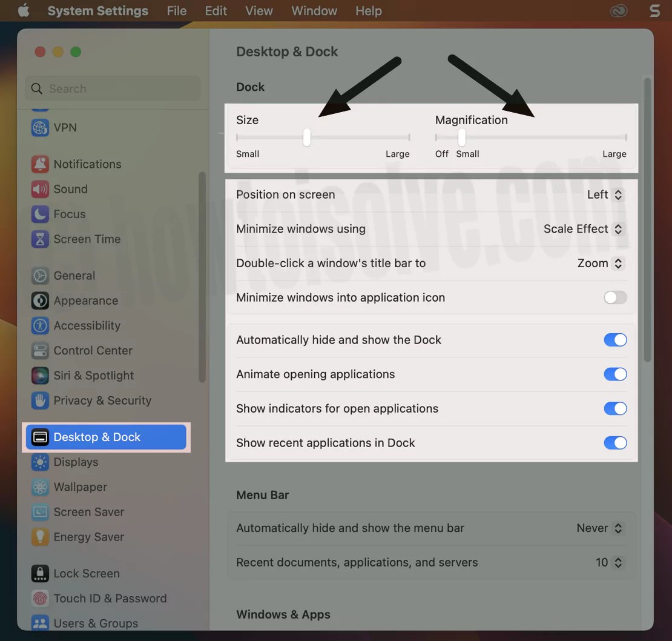Click the Apple menu
The width and height of the screenshot is (672, 641).
pyautogui.click(x=23, y=10)
